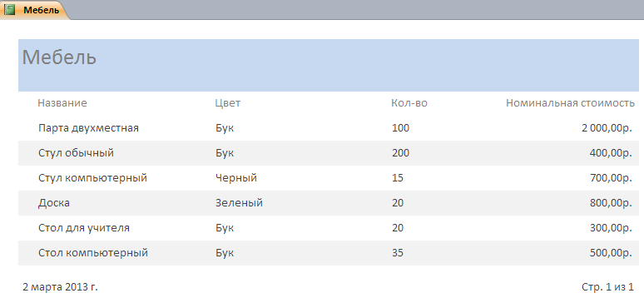Select the Доска name cell
This screenshot has height=303, width=644.
(x=54, y=203)
